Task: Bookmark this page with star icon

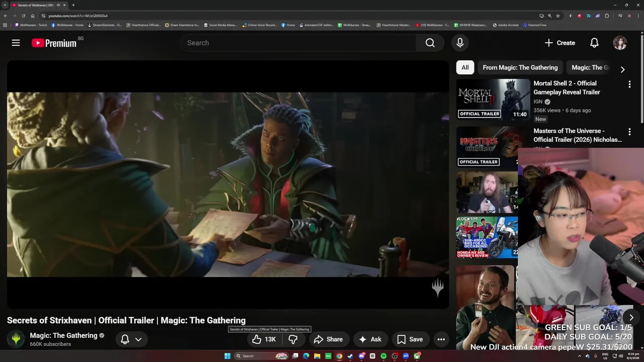Action: point(558,16)
